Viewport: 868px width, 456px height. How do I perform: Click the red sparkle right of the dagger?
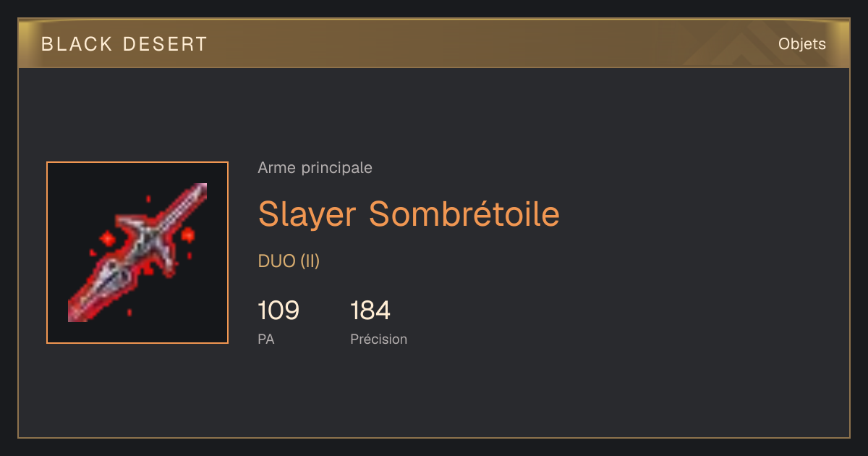pos(188,234)
